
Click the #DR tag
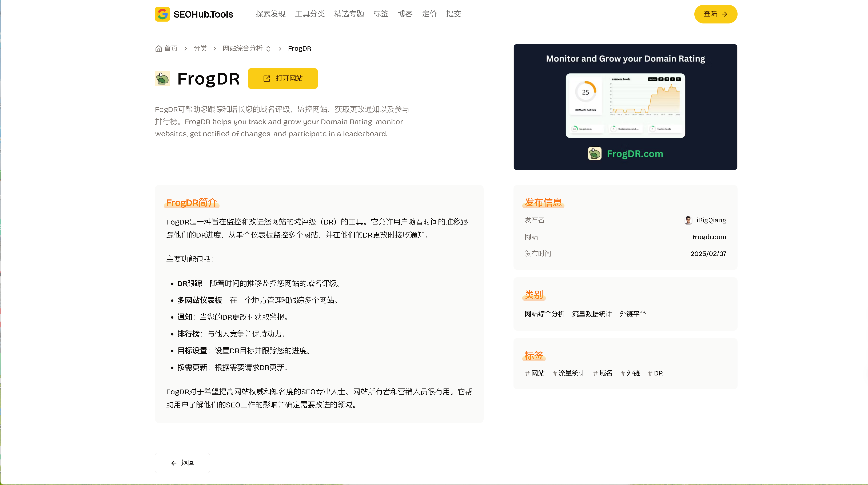pos(655,373)
